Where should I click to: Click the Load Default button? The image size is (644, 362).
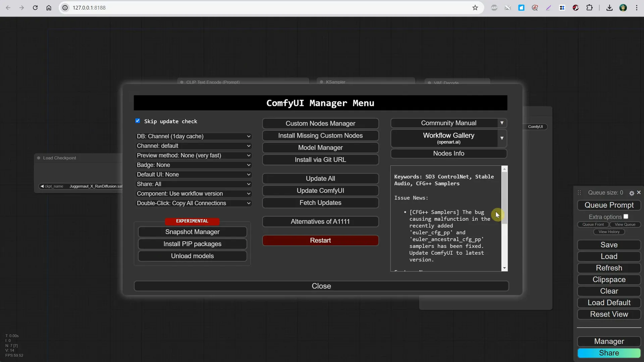609,303
